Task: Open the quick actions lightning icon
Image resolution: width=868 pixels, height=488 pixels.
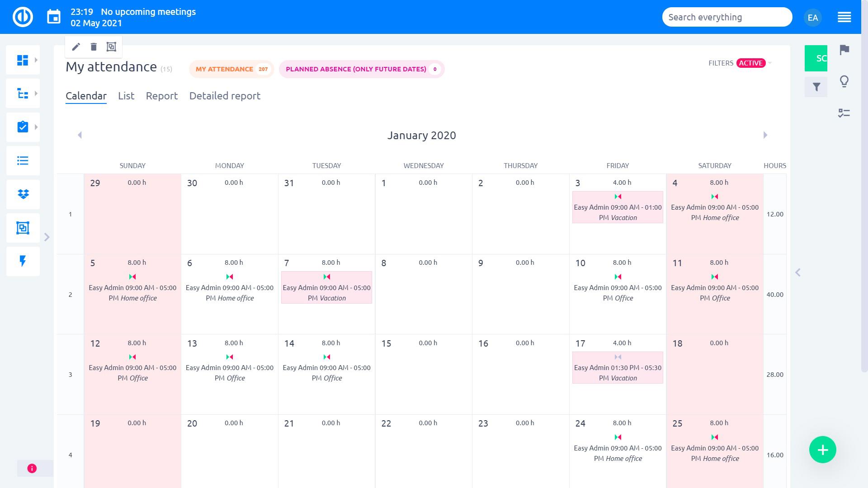Action: click(x=23, y=261)
